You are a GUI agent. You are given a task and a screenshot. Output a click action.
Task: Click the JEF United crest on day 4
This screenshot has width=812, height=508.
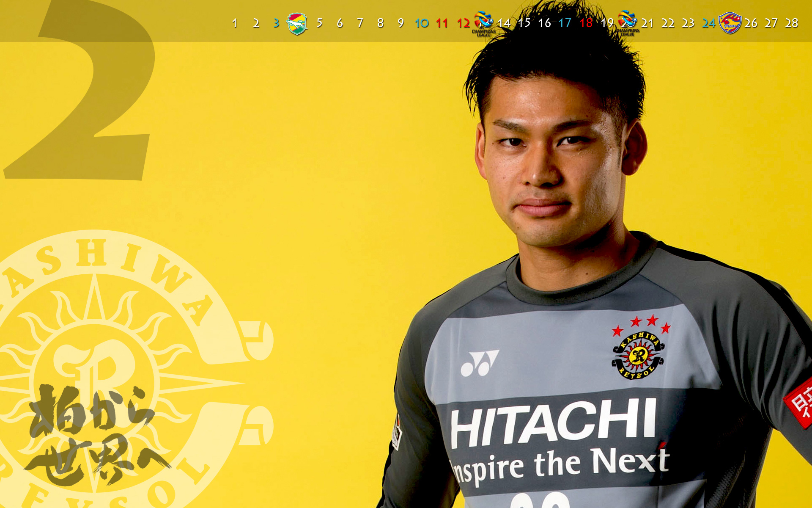pyautogui.click(x=297, y=23)
